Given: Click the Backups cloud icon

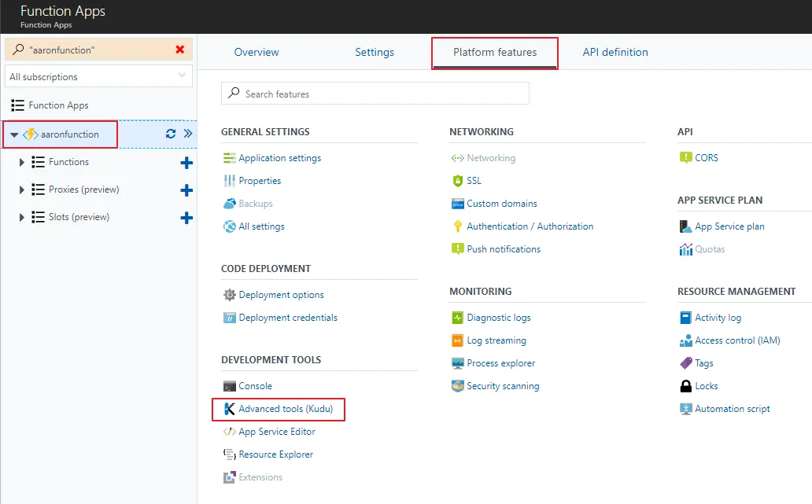Looking at the screenshot, I should (230, 204).
